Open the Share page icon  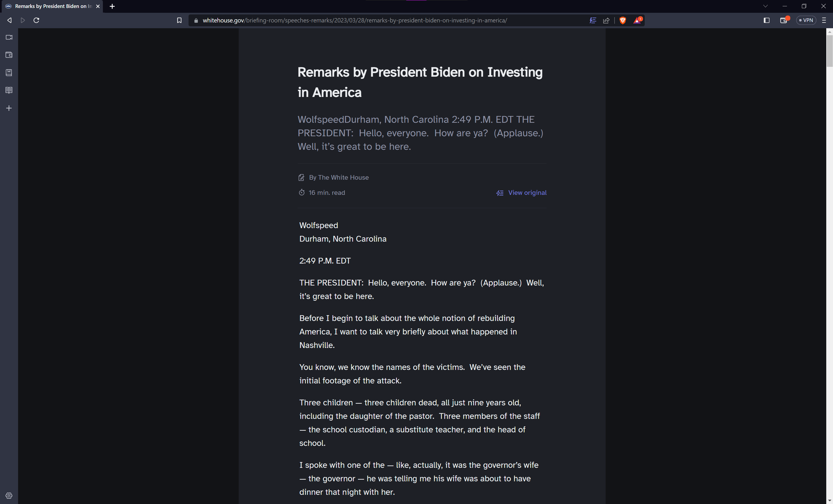tap(606, 20)
